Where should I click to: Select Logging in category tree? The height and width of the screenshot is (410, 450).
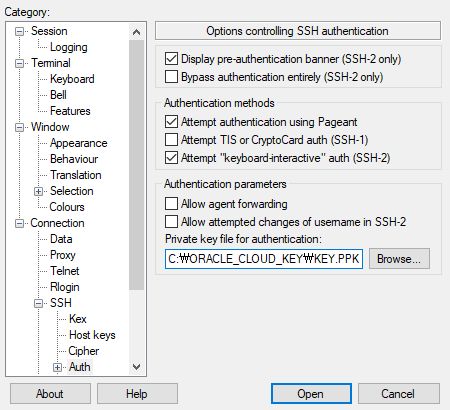point(69,47)
